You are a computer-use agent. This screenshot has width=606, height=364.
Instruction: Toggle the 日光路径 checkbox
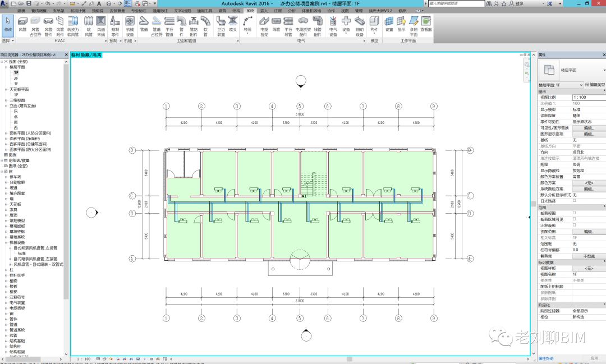point(575,201)
